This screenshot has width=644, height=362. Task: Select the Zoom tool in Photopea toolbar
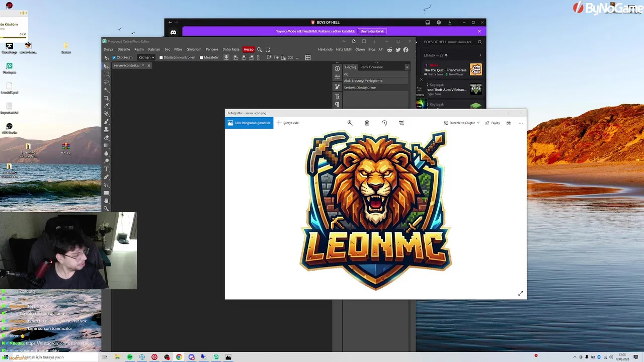click(106, 208)
